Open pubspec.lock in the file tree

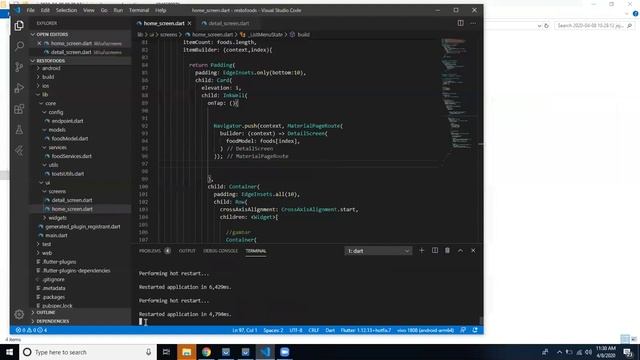(x=57, y=306)
